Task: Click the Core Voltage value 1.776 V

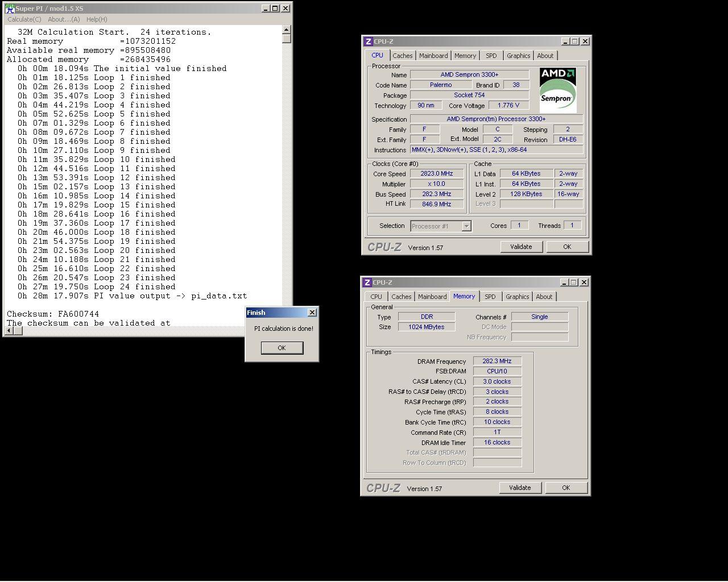Action: [508, 105]
